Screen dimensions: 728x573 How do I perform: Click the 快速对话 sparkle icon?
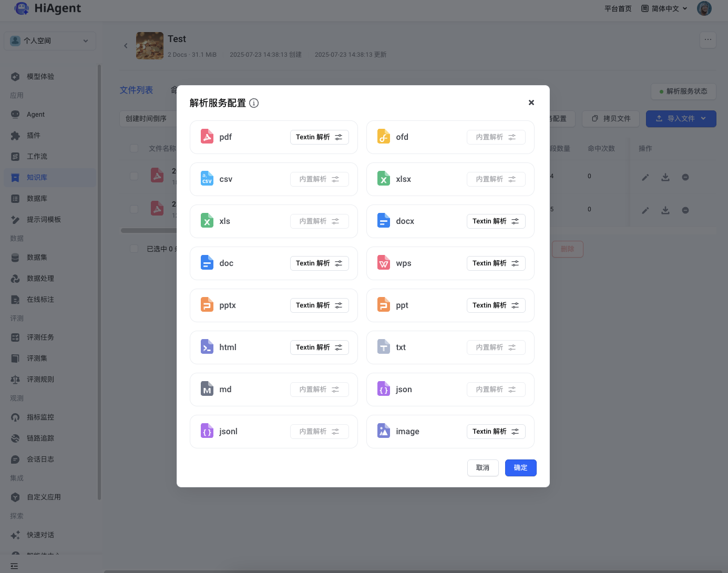[x=15, y=535]
